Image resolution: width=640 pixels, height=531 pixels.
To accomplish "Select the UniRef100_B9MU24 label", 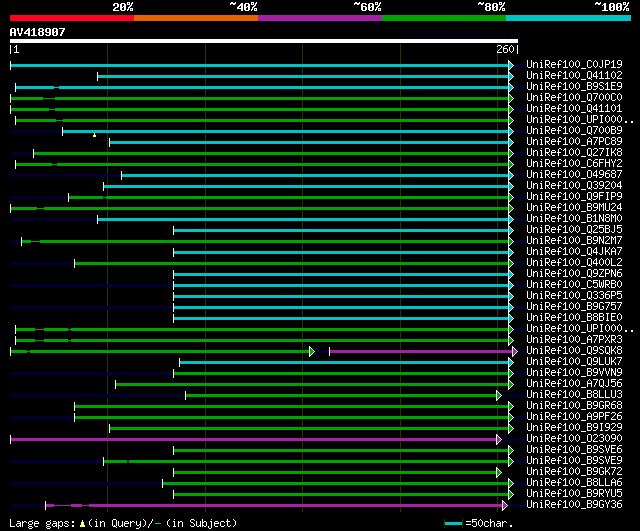I will (574, 208).
